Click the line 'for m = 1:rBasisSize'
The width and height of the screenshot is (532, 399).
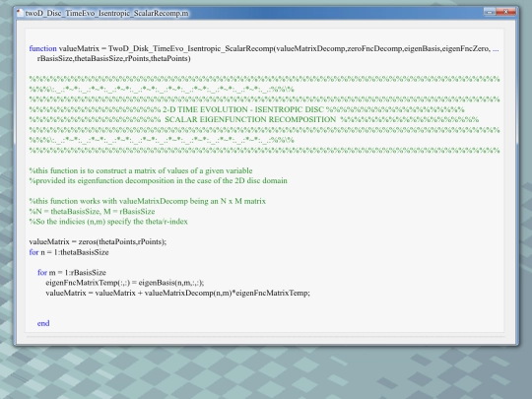point(72,273)
